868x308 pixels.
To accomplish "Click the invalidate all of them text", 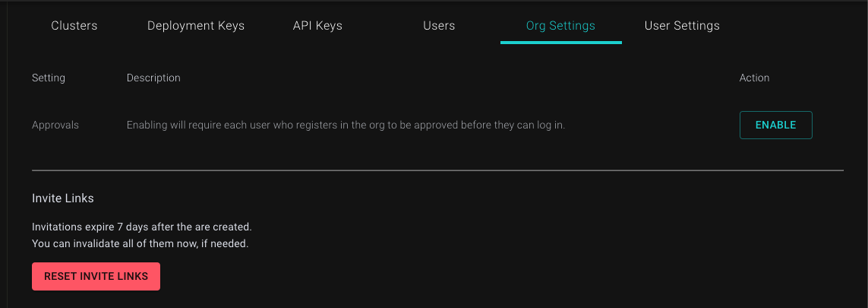I will 140,244.
